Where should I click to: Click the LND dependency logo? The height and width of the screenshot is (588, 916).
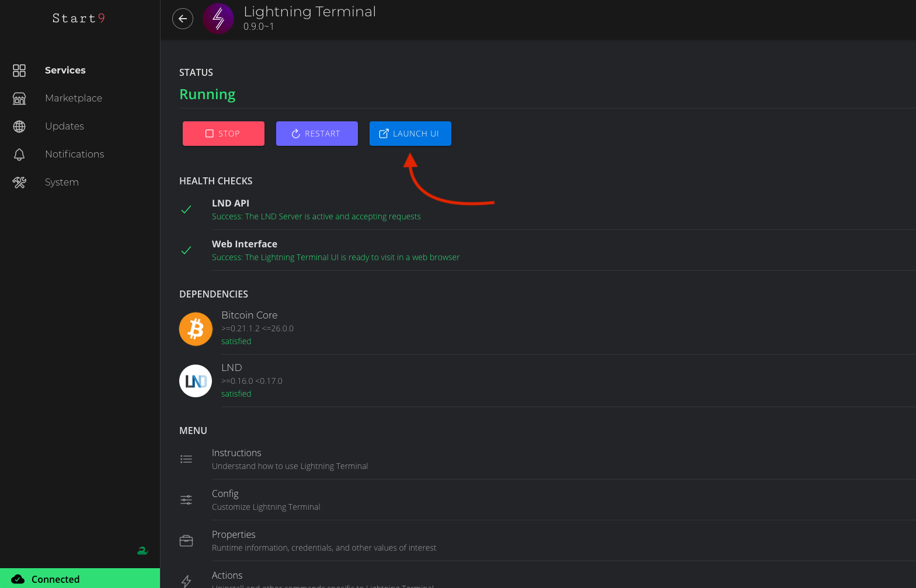pyautogui.click(x=196, y=381)
